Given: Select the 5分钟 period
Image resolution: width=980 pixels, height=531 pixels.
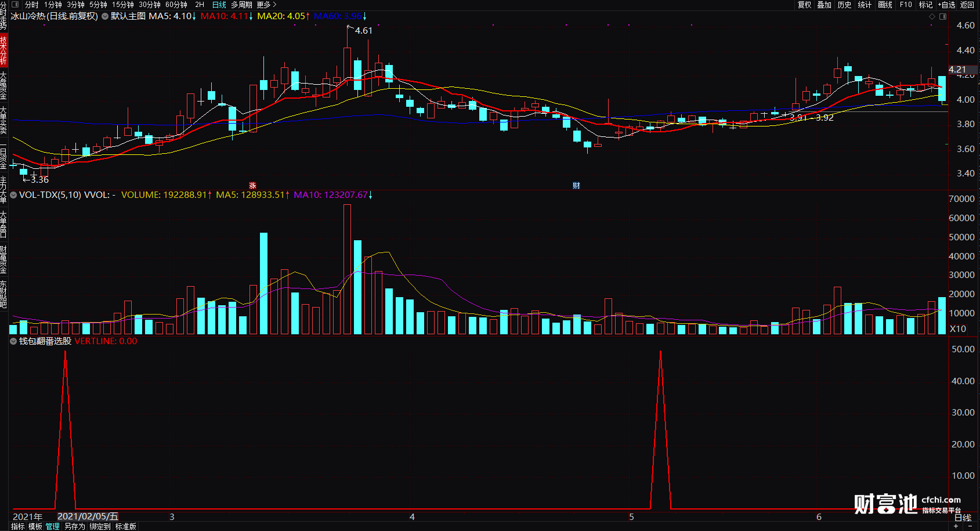Looking at the screenshot, I should [x=98, y=5].
